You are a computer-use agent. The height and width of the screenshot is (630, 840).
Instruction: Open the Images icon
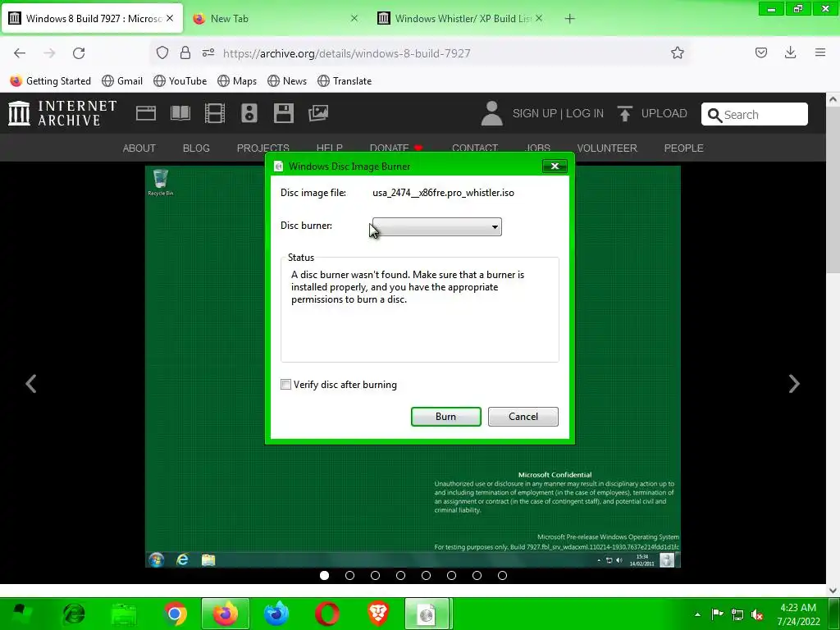318,112
